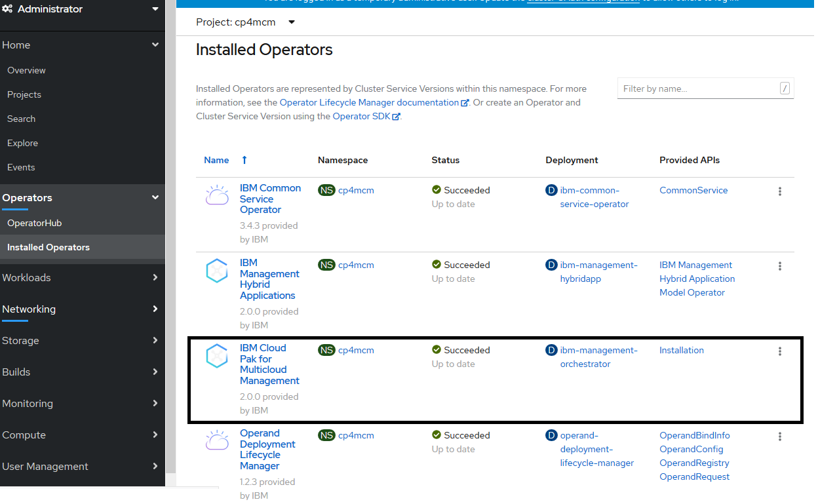Click the Operand Deployment Lifecycle Manager icon
Image resolution: width=818 pixels, height=504 pixels.
(217, 440)
